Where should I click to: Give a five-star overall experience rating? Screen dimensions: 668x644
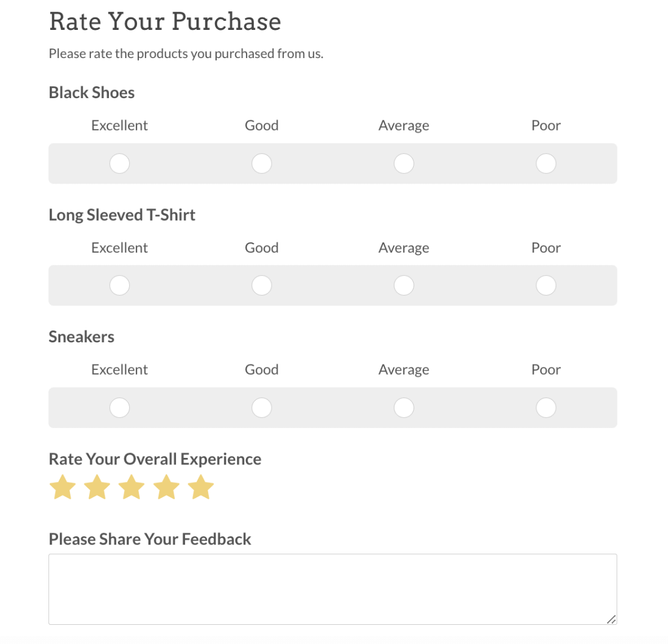[x=201, y=487]
